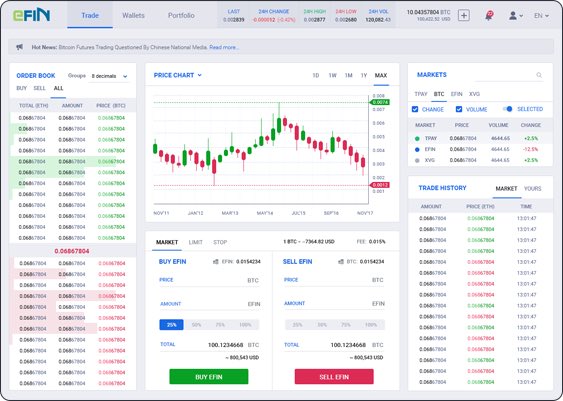Image resolution: width=563 pixels, height=401 pixels.
Task: Open the Wallets tab
Action: point(133,15)
